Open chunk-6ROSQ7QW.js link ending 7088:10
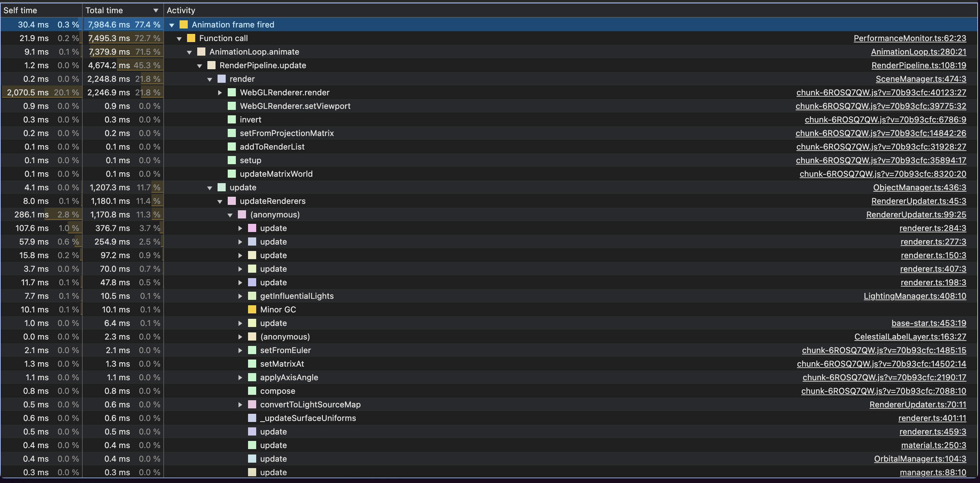This screenshot has width=980, height=483. [883, 391]
